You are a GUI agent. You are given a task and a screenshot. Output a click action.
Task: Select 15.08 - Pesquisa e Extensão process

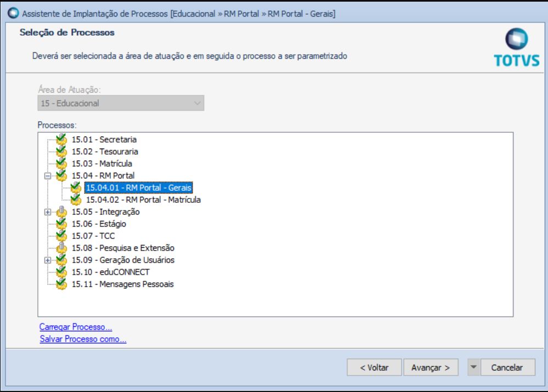click(123, 248)
